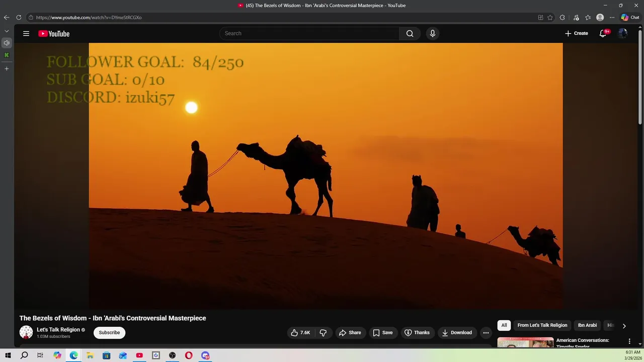Open Let's Talk Religion channel avatar
Viewport: 644px width, 362px height.
point(26,332)
